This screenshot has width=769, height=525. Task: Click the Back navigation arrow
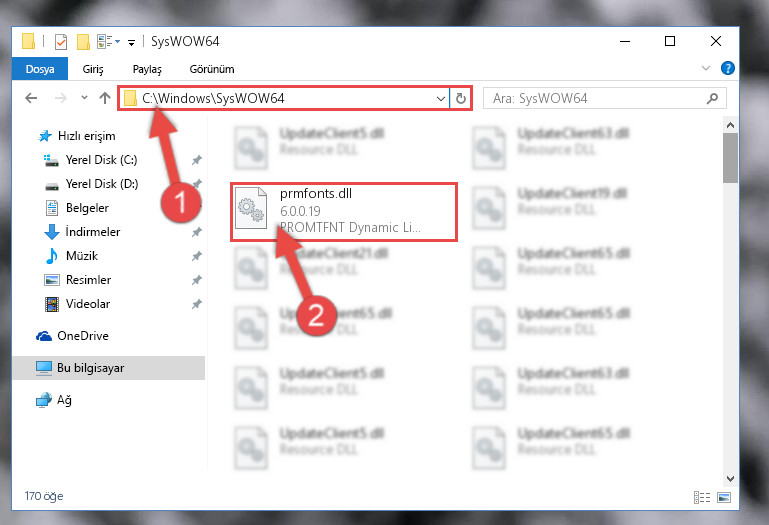click(31, 98)
